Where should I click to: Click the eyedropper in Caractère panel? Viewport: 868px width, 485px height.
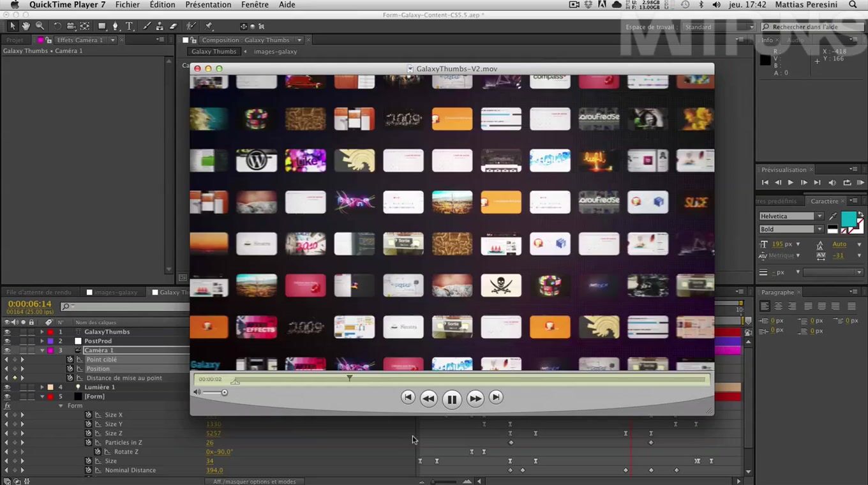pyautogui.click(x=833, y=216)
